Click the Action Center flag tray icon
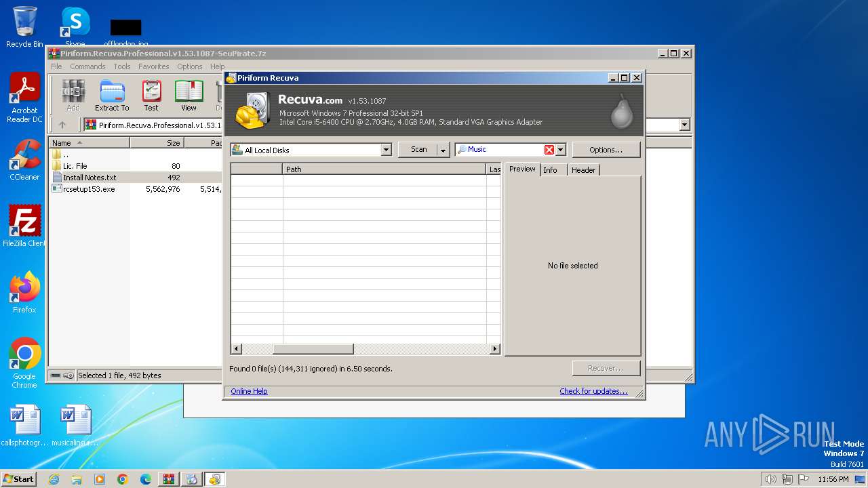This screenshot has width=868, height=488. pos(803,479)
